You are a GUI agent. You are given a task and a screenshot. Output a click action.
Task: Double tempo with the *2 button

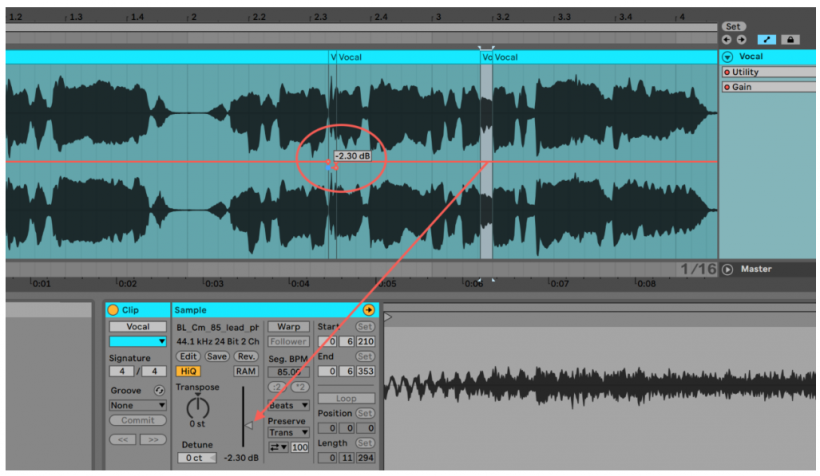(300, 387)
